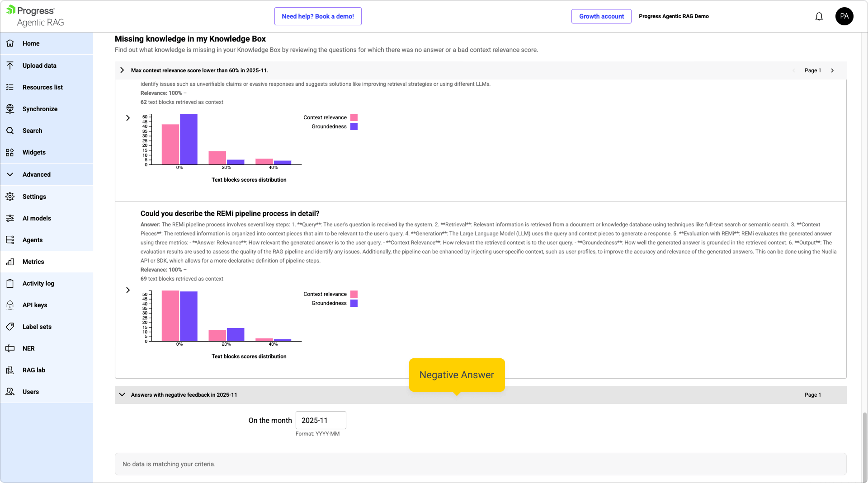The height and width of the screenshot is (483, 868).
Task: Open the notifications bell icon
Action: (819, 16)
